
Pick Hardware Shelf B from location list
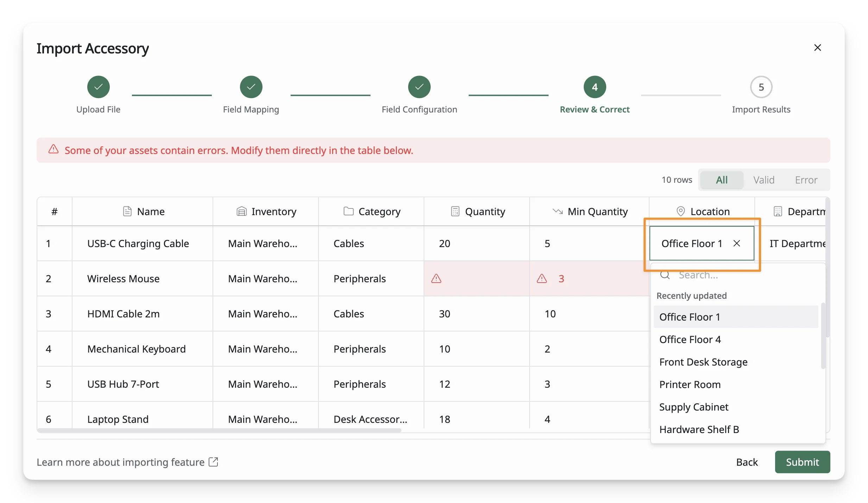736,429
